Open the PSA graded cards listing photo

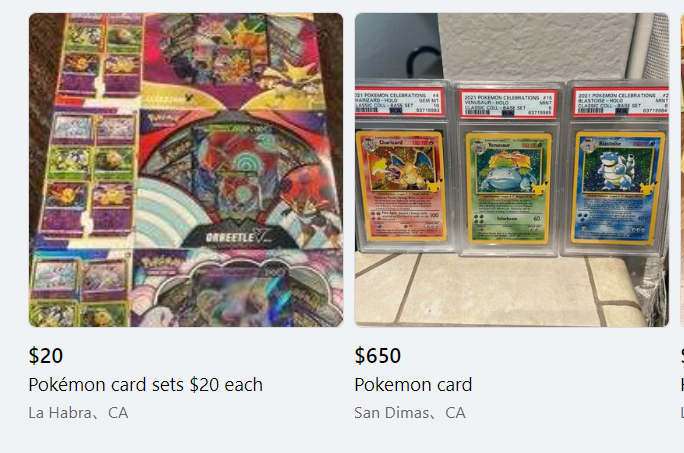[x=512, y=170]
